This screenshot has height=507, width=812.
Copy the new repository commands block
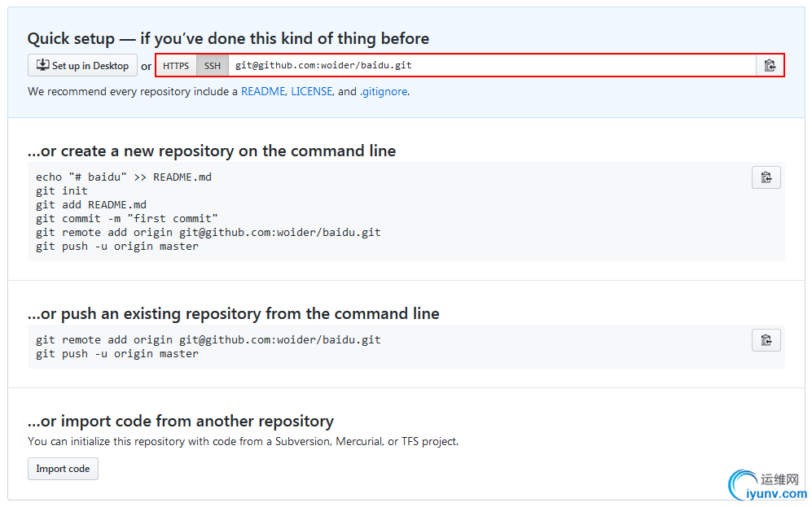[x=766, y=177]
